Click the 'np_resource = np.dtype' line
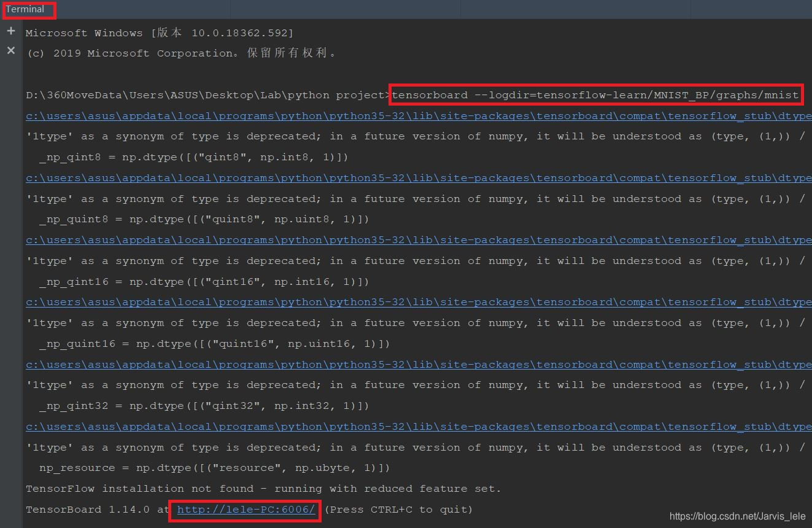The height and width of the screenshot is (528, 812). point(215,468)
